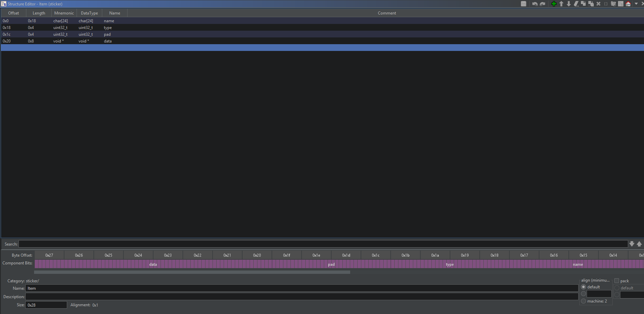The height and width of the screenshot is (314, 644).
Task: Search next with the down arrow
Action: coord(632,244)
